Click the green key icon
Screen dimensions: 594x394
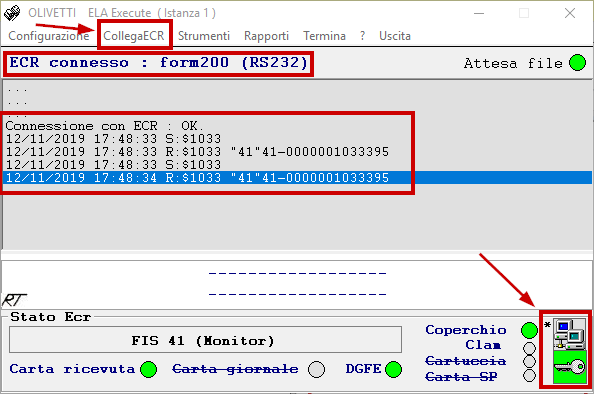click(569, 367)
